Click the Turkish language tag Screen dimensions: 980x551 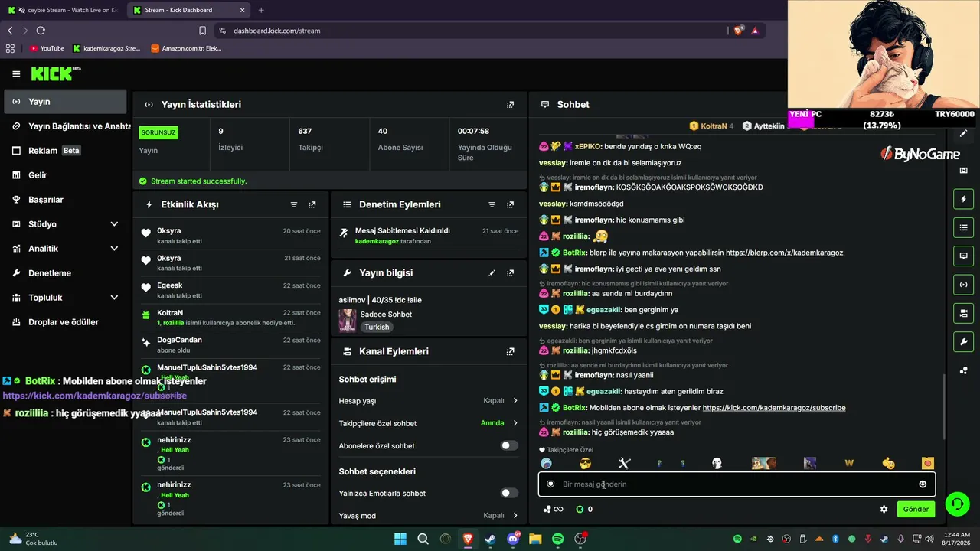[377, 327]
